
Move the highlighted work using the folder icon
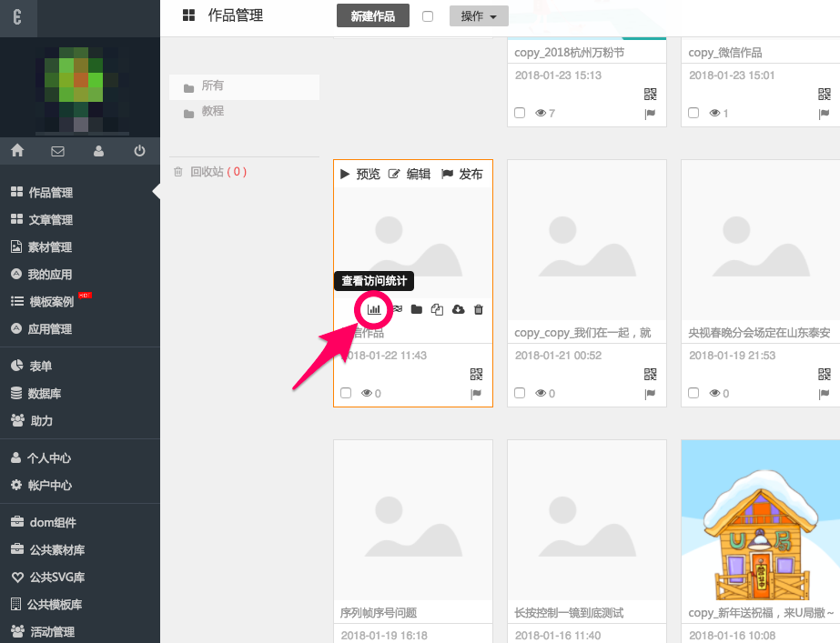[x=416, y=310]
